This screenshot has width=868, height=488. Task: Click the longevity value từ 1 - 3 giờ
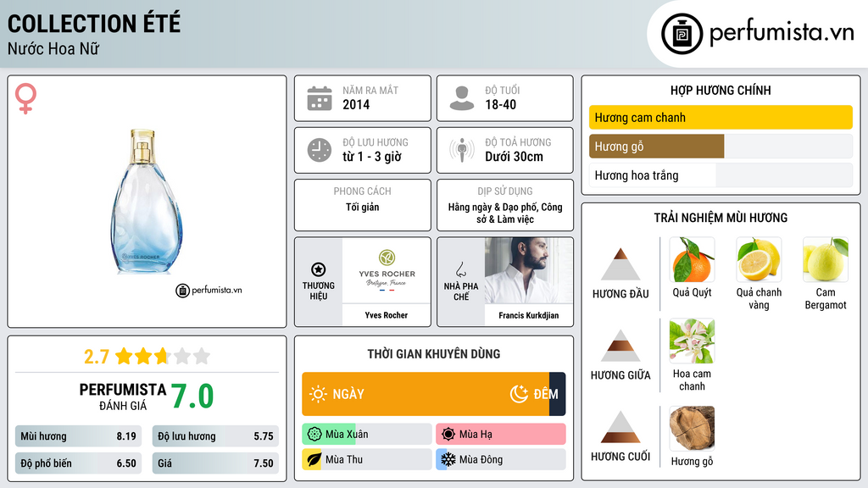point(371,157)
